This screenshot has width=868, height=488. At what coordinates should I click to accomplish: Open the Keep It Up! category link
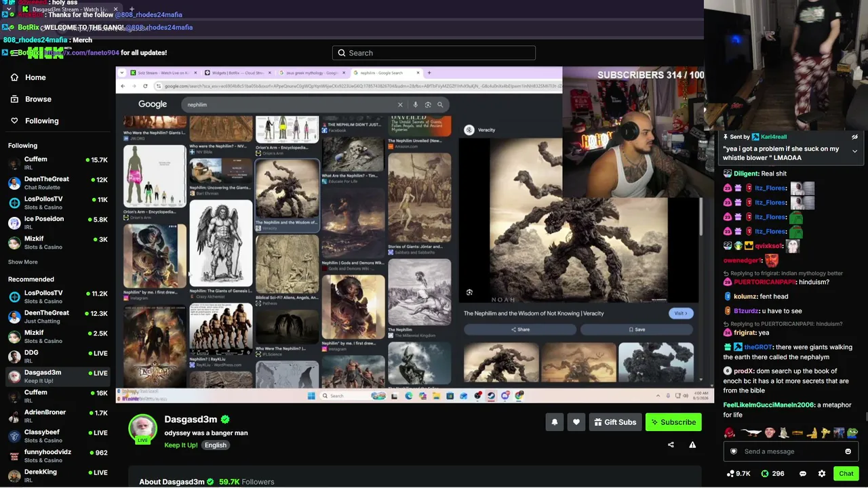181,445
